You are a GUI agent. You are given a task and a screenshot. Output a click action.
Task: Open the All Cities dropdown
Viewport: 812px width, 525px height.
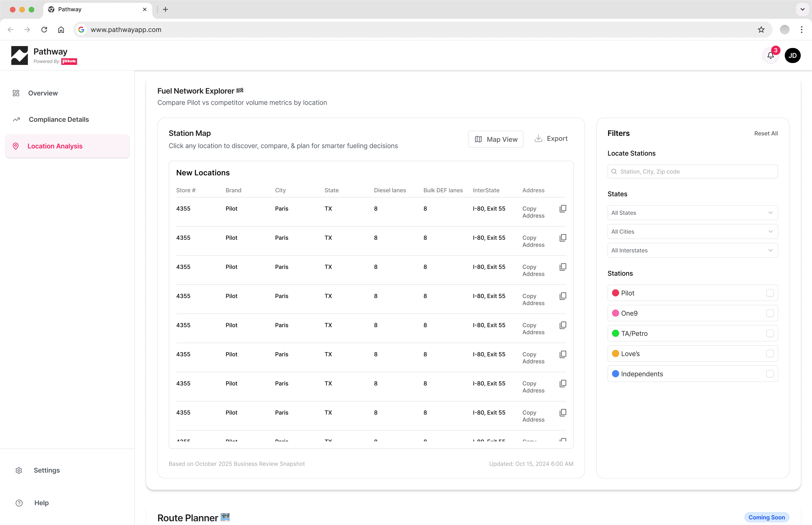point(692,231)
